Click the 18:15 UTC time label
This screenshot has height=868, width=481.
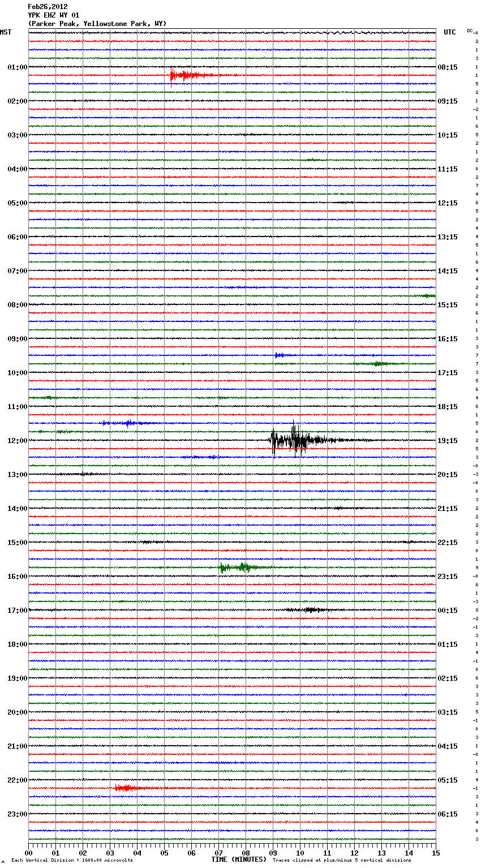point(448,407)
